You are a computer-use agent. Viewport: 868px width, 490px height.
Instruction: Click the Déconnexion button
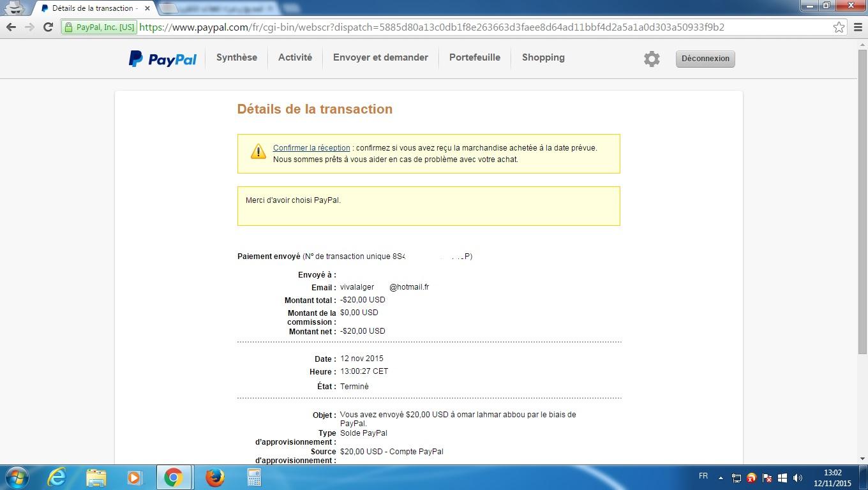pyautogui.click(x=705, y=59)
